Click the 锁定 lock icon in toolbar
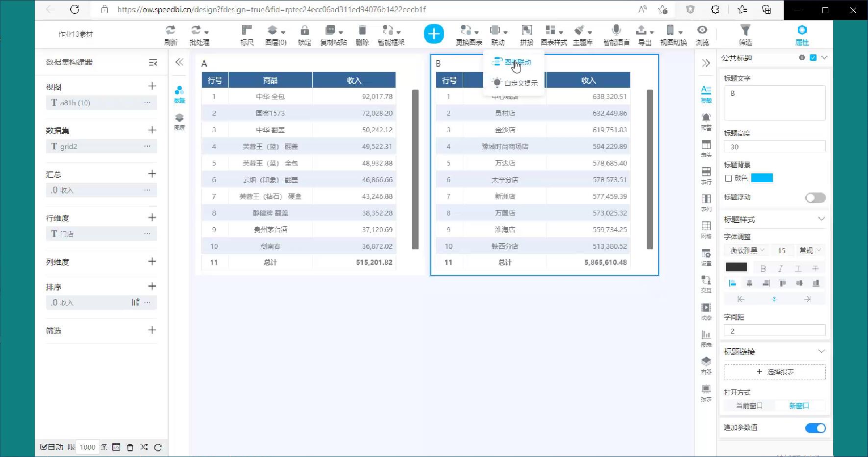868x457 pixels. coord(304,30)
